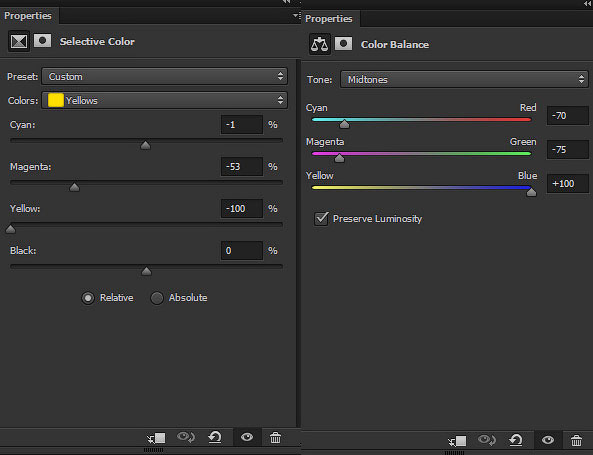Delete the Color Balance adjustment layer
593x455 pixels.
[576, 440]
